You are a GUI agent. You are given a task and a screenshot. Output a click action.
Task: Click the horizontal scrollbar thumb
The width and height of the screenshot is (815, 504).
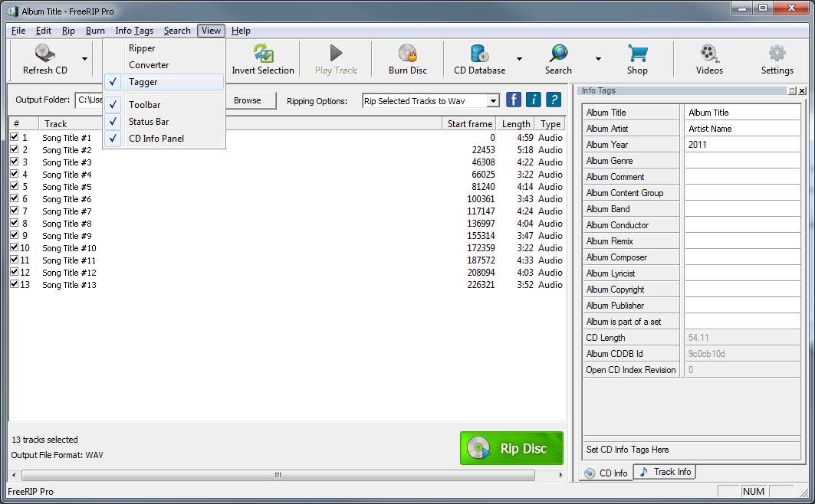tap(278, 475)
